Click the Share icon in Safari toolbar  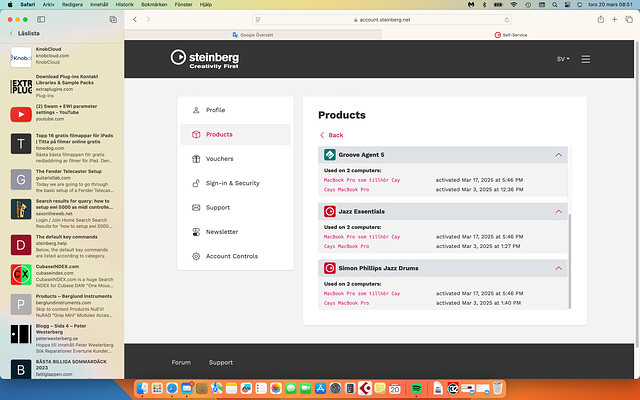(600, 19)
